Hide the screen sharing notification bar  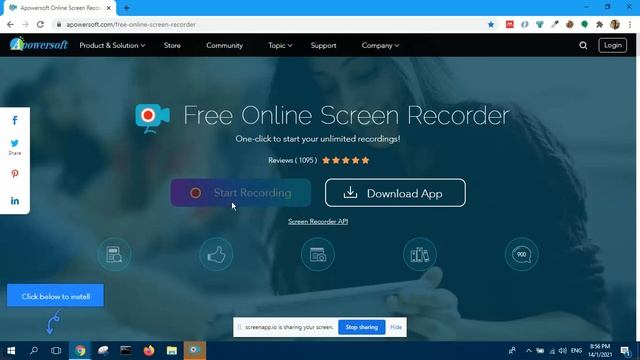396,327
